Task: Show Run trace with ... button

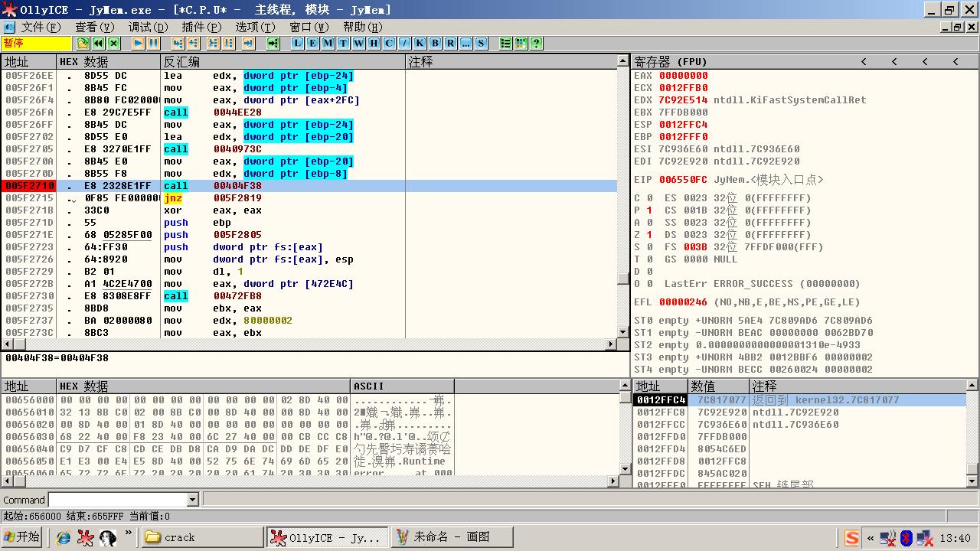Action: pos(465,44)
